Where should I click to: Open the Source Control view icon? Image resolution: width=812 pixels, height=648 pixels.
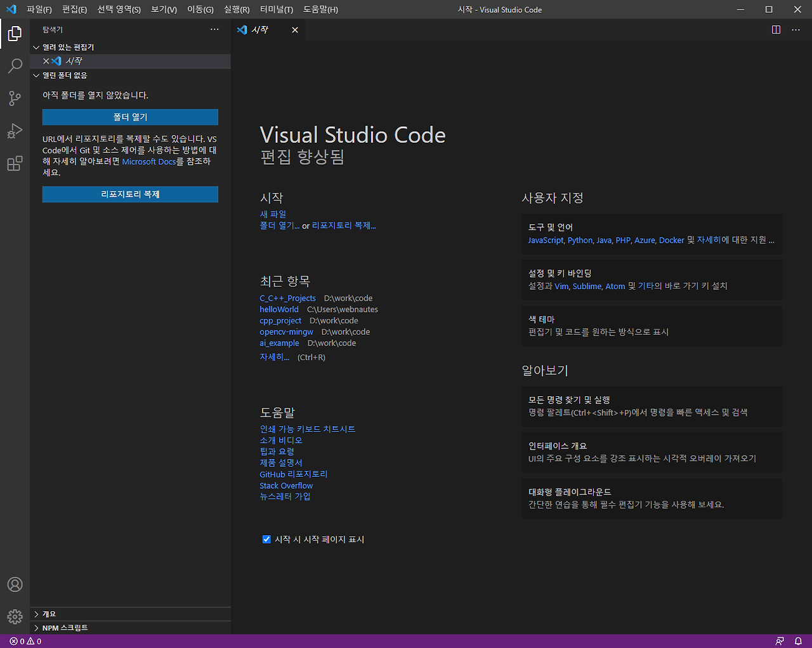coord(15,98)
